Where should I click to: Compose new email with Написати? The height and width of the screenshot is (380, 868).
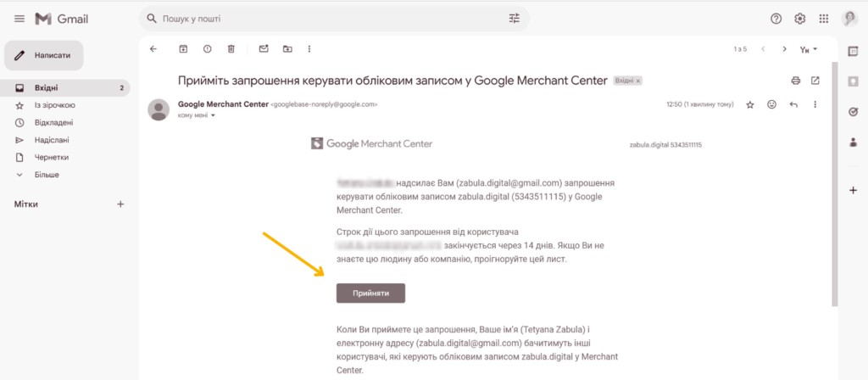click(44, 55)
